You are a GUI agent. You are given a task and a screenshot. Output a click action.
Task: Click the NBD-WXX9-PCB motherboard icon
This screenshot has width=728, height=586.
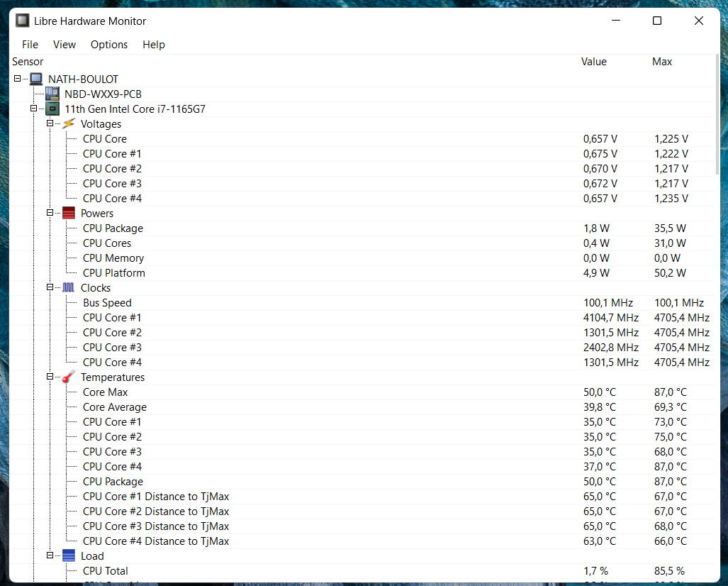tap(52, 94)
